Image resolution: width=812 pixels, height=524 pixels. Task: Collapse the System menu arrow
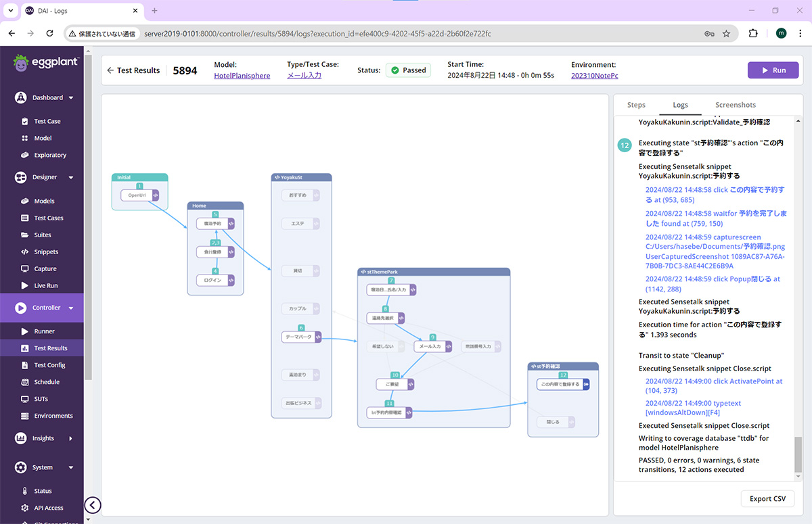(71, 468)
